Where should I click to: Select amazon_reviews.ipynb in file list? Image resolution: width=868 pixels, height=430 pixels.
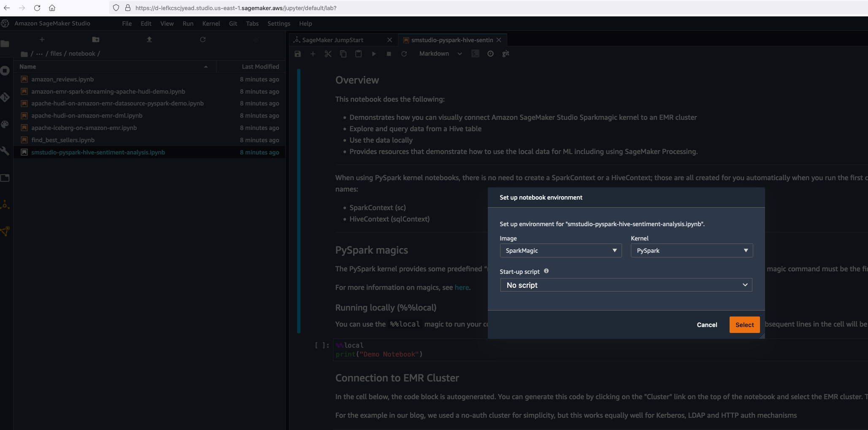[150, 79]
